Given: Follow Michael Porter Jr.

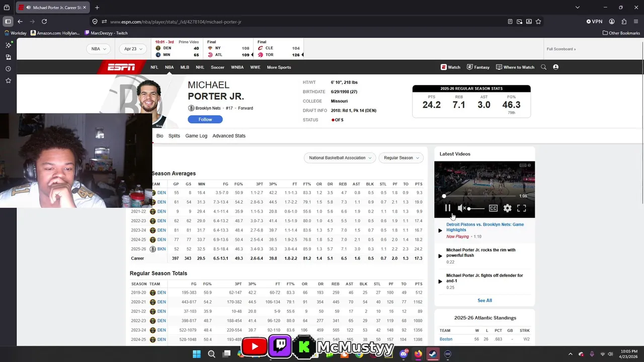Looking at the screenshot, I should click(205, 119).
